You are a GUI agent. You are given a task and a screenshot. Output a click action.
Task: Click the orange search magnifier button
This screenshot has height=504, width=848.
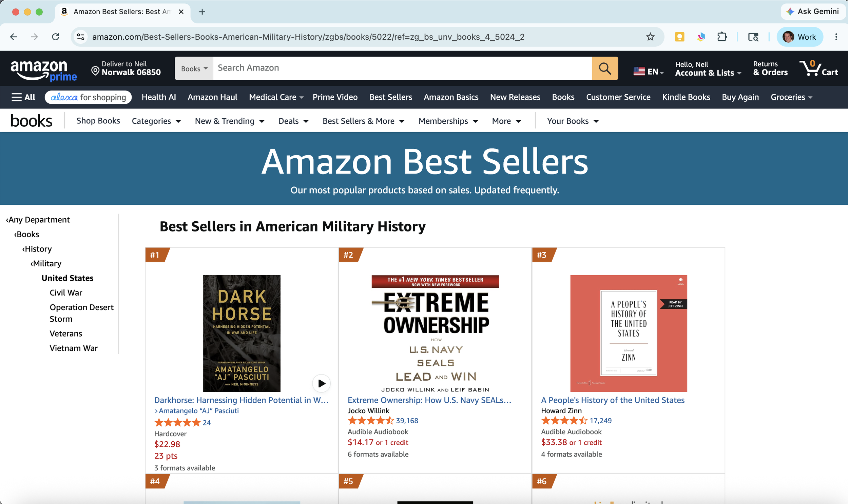[x=605, y=68]
